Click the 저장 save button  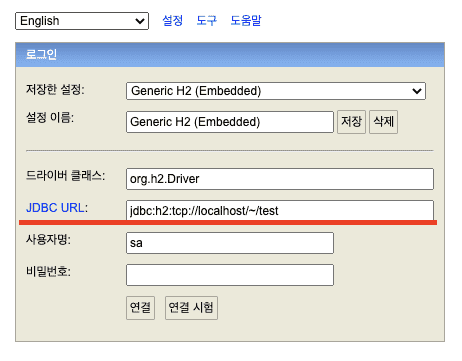pos(351,122)
